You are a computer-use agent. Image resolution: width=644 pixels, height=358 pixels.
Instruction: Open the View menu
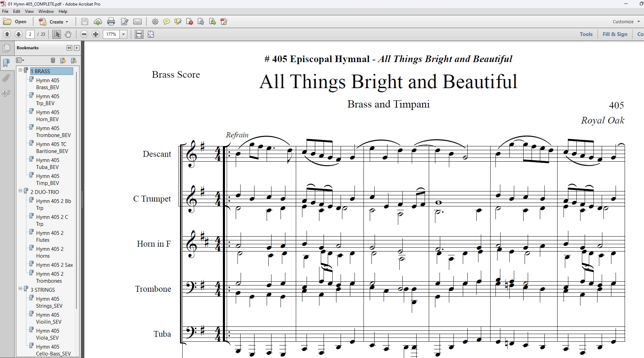(x=29, y=11)
